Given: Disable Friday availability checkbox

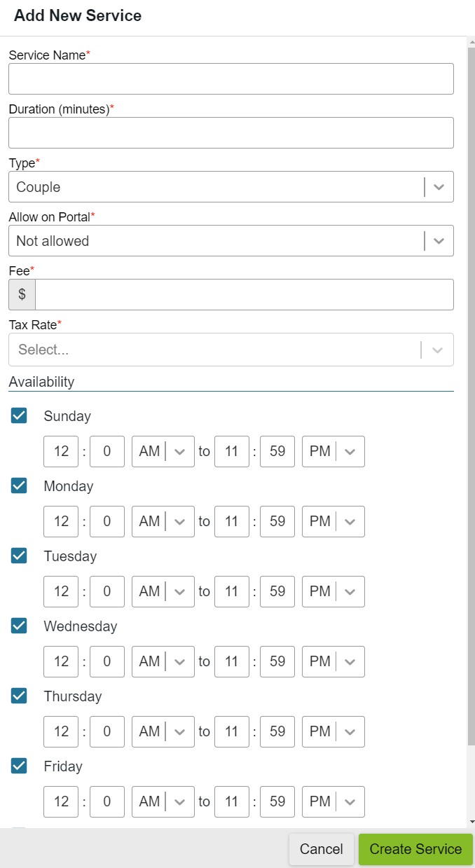Looking at the screenshot, I should [19, 766].
